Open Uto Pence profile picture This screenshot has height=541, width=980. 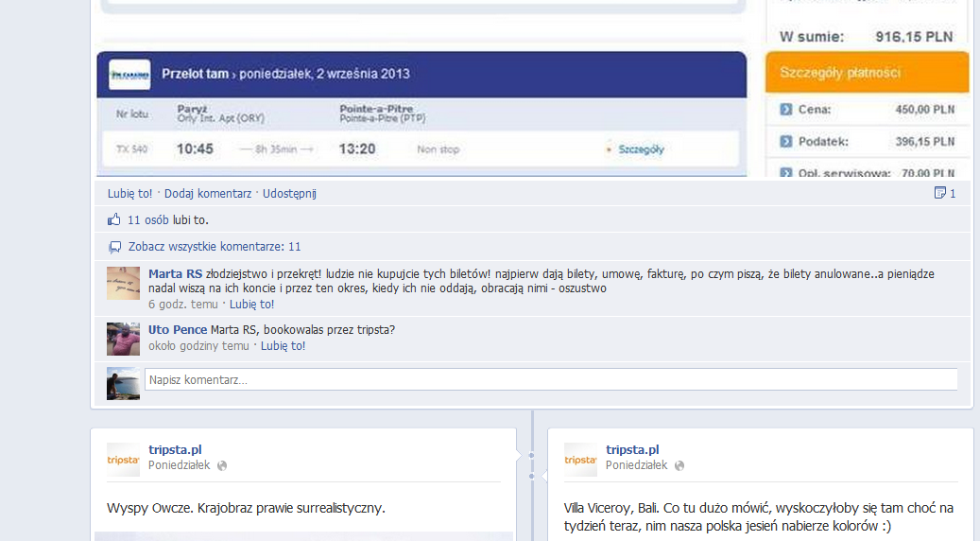[123, 339]
